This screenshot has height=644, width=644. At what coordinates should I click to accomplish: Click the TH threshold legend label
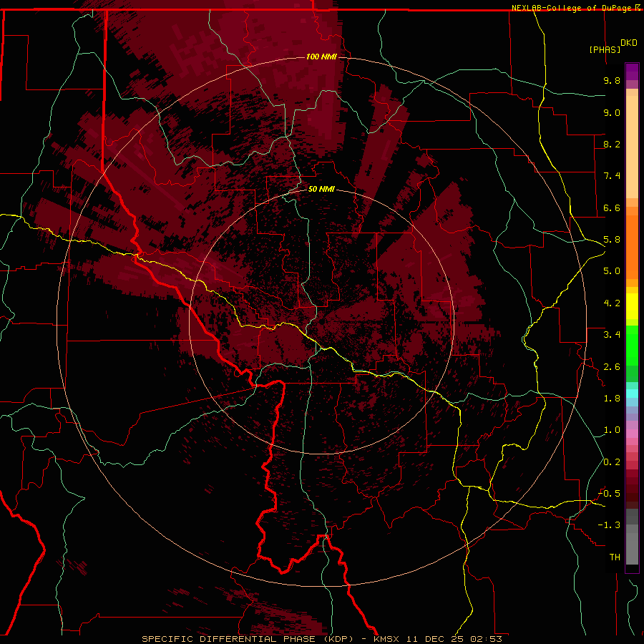[x=615, y=557]
